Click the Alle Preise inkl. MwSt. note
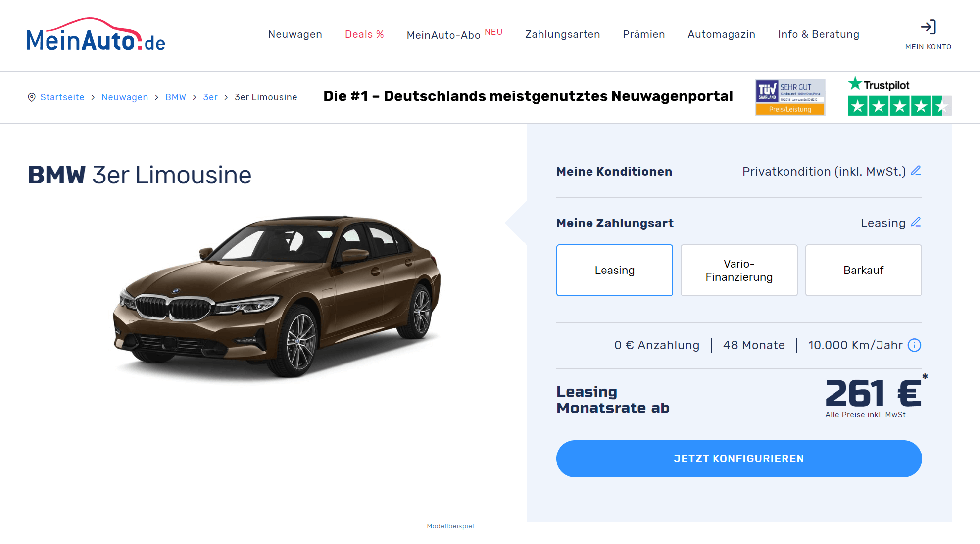 867,415
